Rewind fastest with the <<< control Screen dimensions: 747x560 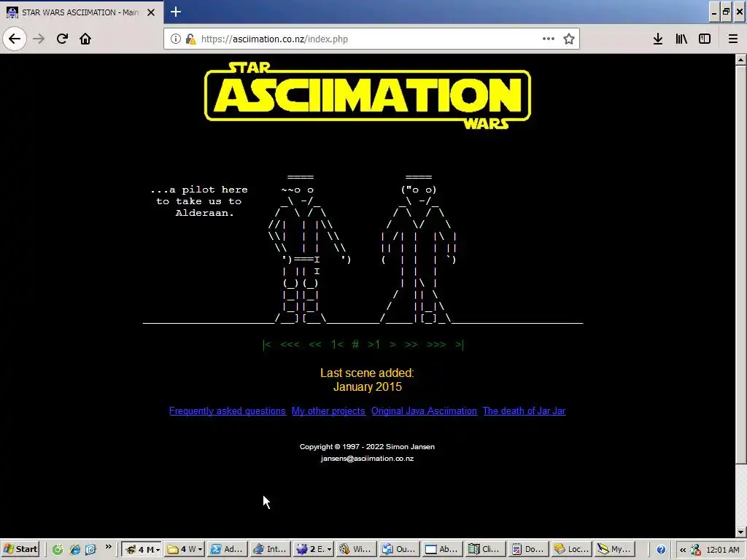[290, 344]
